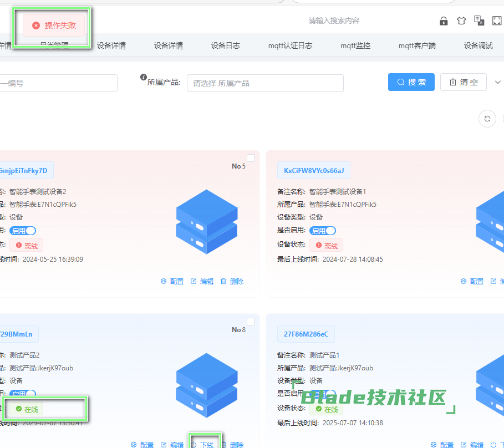
Task: Click the circular refresh icon
Action: [487, 119]
